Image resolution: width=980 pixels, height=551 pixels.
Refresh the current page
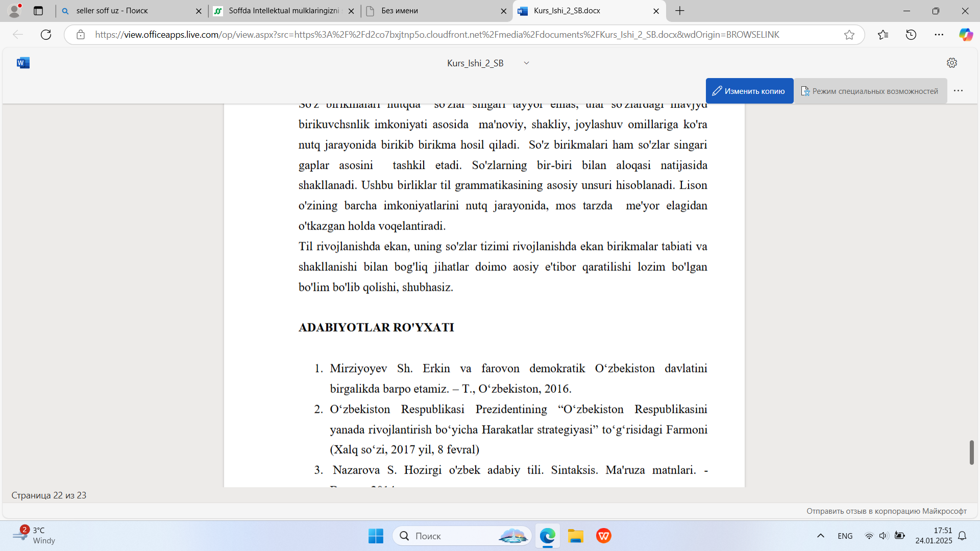[46, 35]
